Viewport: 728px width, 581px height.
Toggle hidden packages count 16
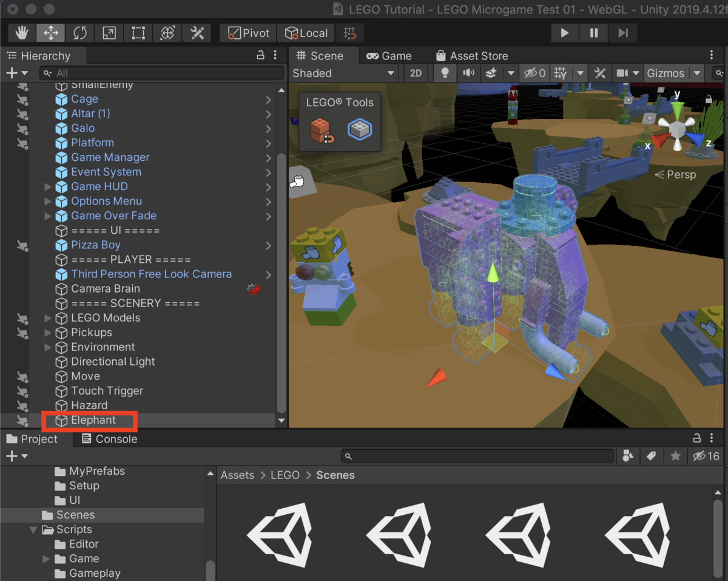(x=706, y=456)
